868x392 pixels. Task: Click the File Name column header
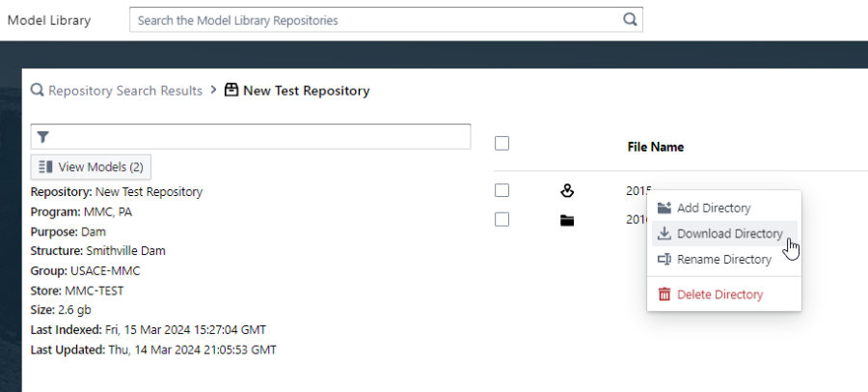click(656, 147)
